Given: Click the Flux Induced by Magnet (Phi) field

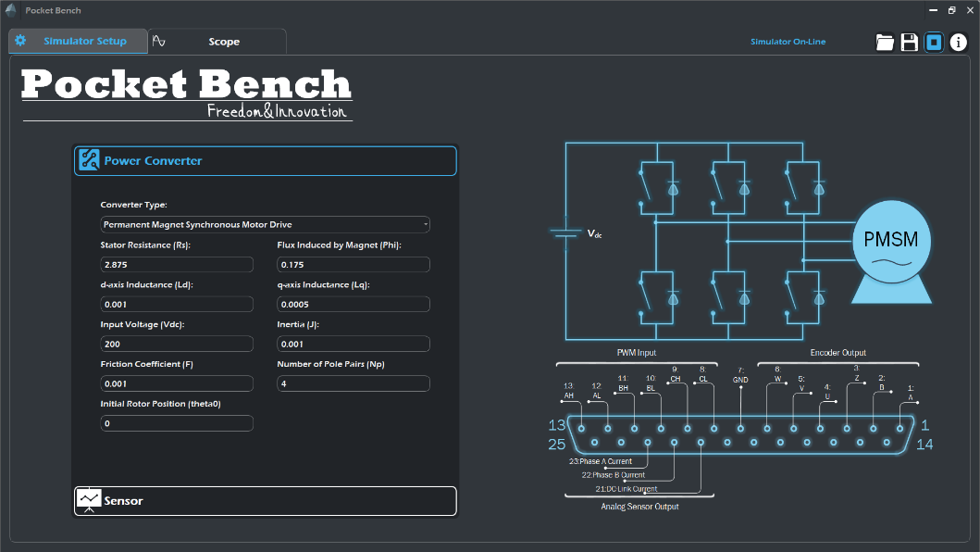Looking at the screenshot, I should pyautogui.click(x=354, y=265).
